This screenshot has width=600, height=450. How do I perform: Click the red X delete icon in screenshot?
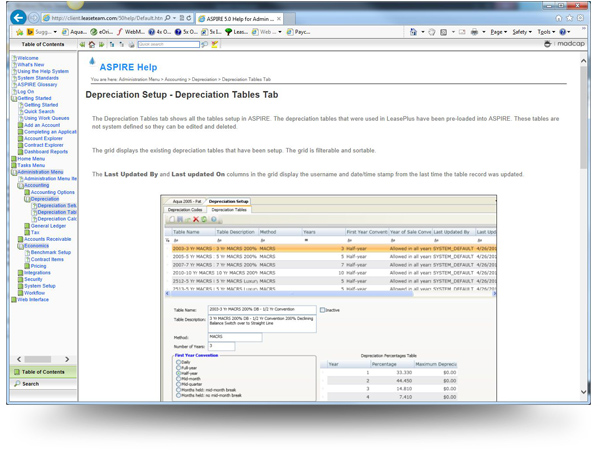pyautogui.click(x=196, y=219)
